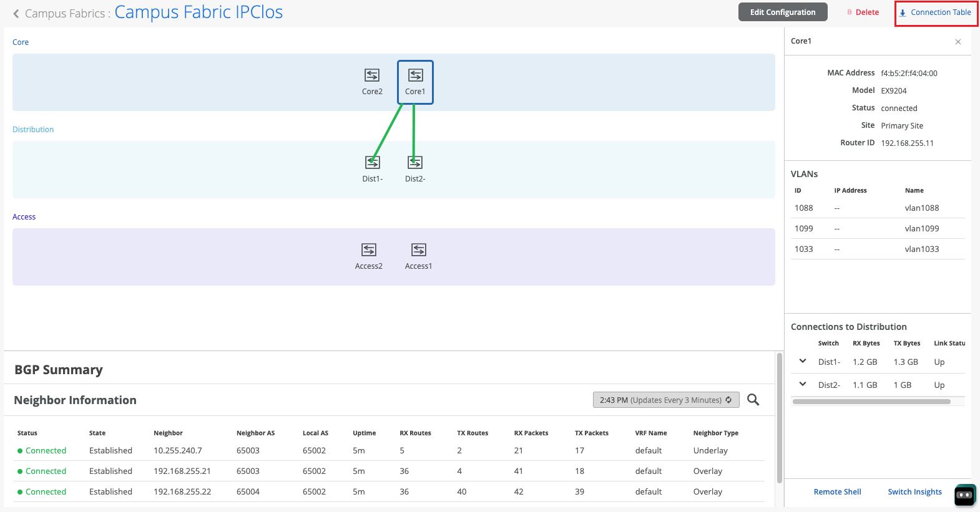Click the Access layer label
Viewport: 980px width, 512px height.
[24, 217]
